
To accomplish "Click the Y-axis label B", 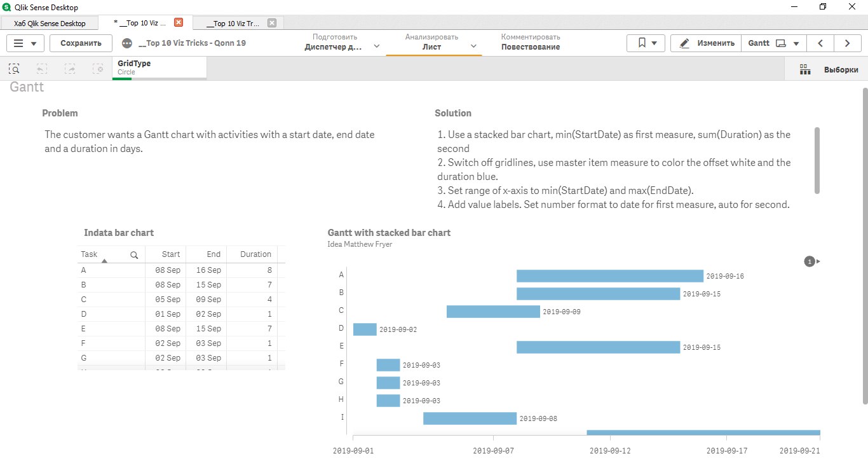I will coord(341,293).
